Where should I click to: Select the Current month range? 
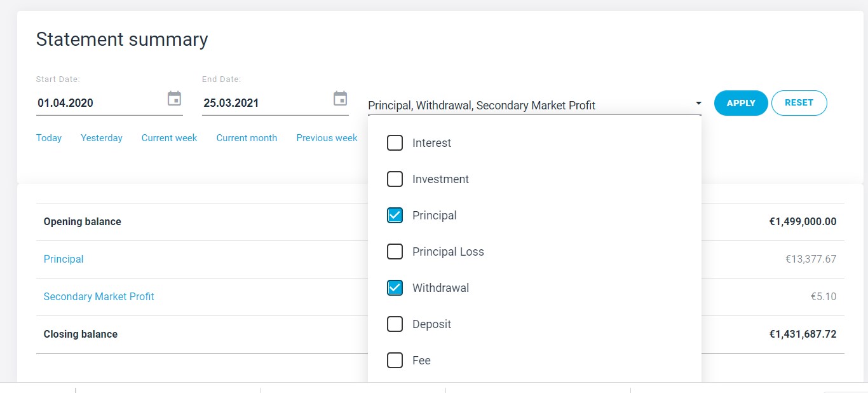tap(247, 138)
